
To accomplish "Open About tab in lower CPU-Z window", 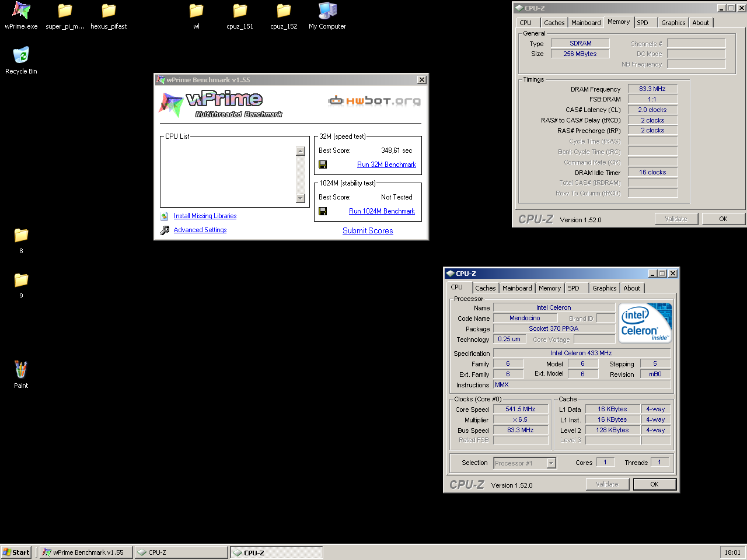I will [632, 288].
